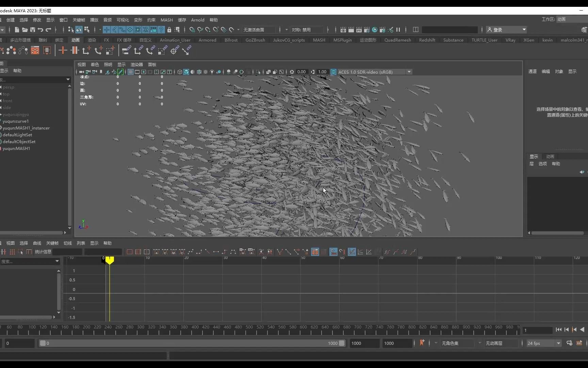This screenshot has width=588, height=368.
Task: Open the ACES 1.0 SDR-video color dropdown
Action: tap(409, 72)
